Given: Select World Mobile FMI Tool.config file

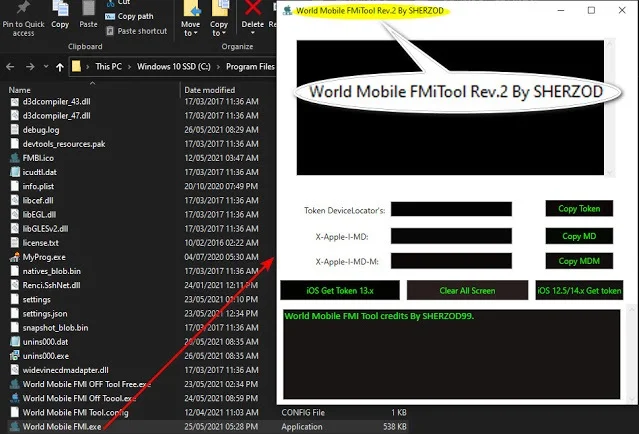Looking at the screenshot, I should click(x=75, y=412).
